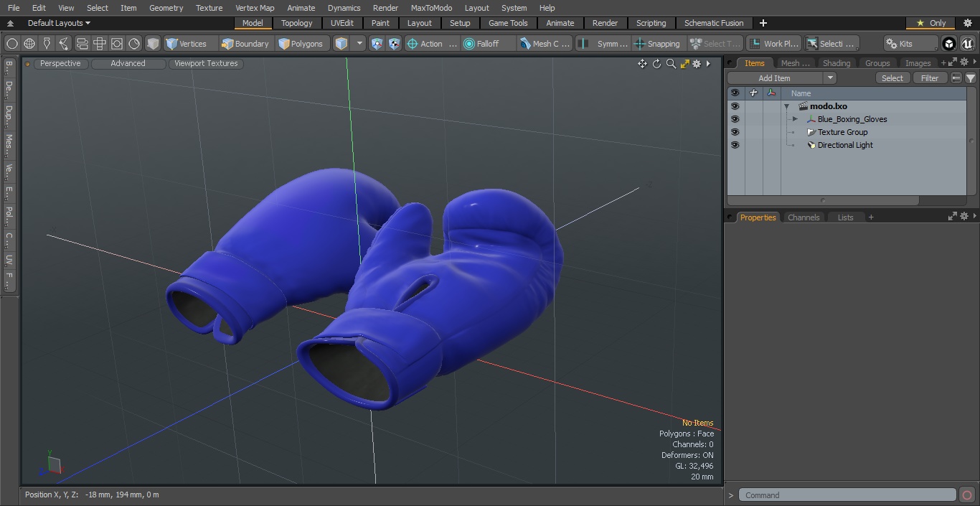Image resolution: width=980 pixels, height=506 pixels.
Task: Toggle the Symmetry option
Action: (x=603, y=44)
